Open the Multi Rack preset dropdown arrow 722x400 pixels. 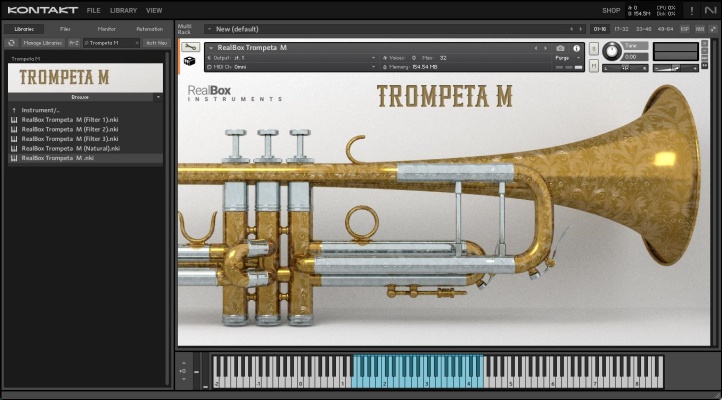pos(209,29)
